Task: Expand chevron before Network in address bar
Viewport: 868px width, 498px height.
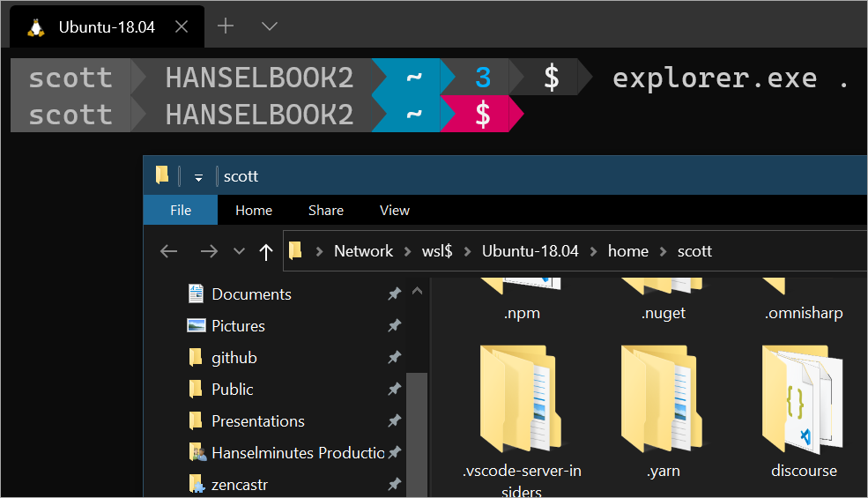Action: [319, 251]
